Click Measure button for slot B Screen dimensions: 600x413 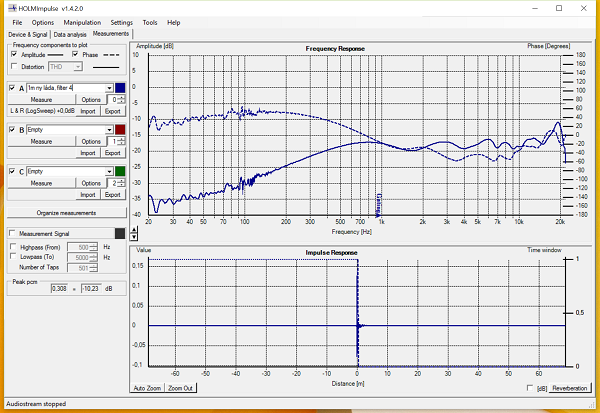tap(41, 141)
